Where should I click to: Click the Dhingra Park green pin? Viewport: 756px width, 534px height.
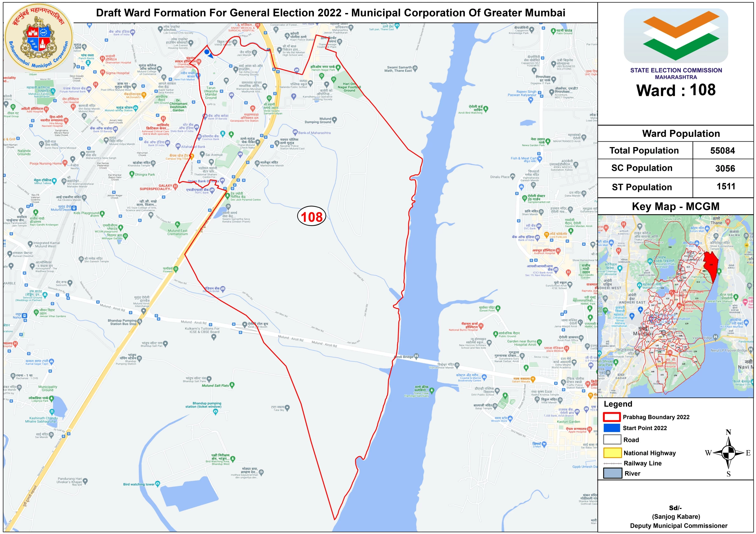pos(132,174)
